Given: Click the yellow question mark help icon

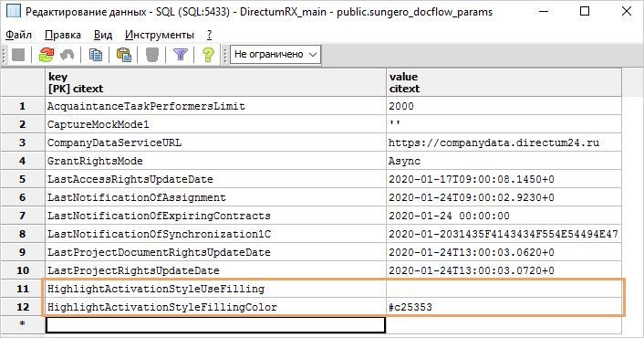Looking at the screenshot, I should pos(208,54).
